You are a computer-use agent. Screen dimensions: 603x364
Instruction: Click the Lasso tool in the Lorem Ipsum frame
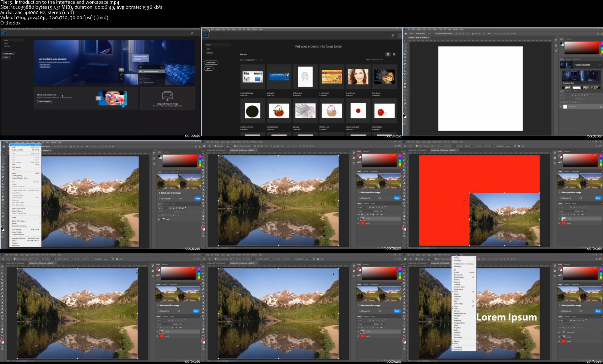click(405, 273)
